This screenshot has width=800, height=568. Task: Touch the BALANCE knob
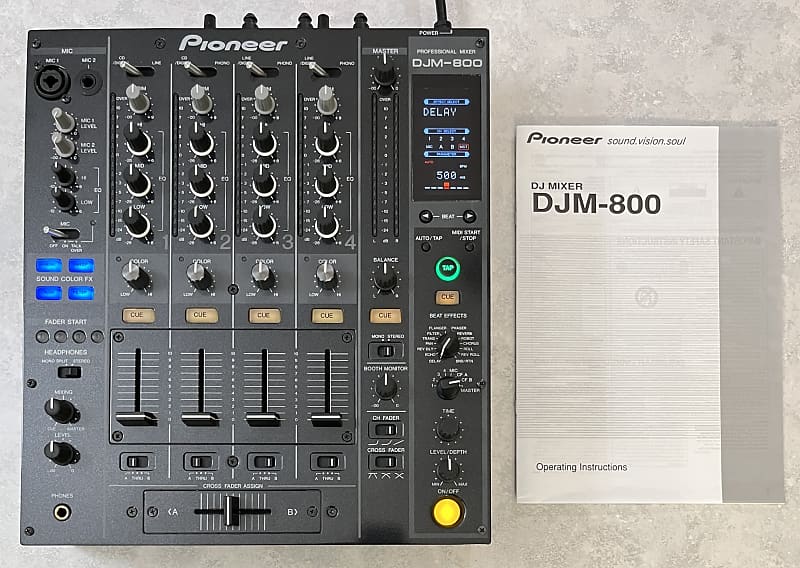[385, 279]
